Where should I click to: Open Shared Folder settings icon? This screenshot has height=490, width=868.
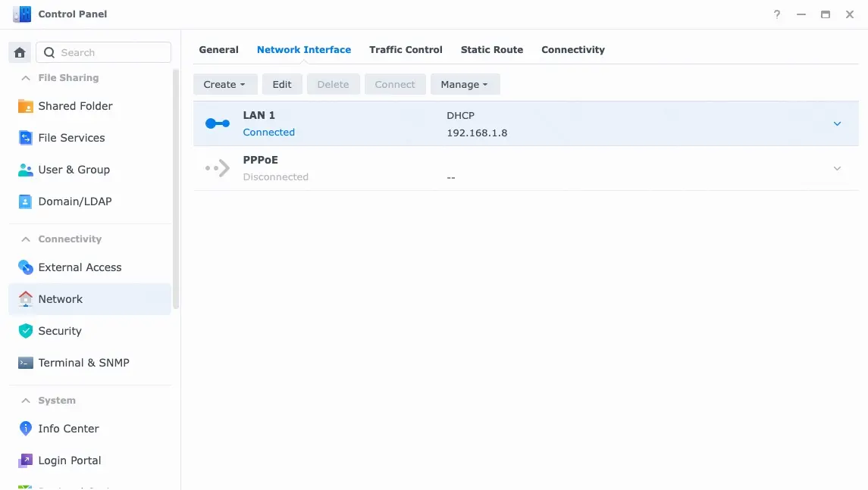click(x=26, y=106)
